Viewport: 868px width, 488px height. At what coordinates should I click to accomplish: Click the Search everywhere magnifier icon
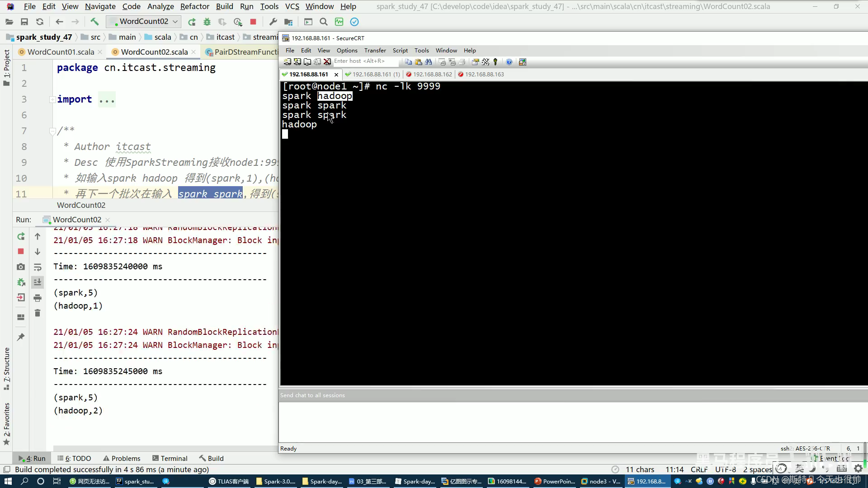coord(324,21)
